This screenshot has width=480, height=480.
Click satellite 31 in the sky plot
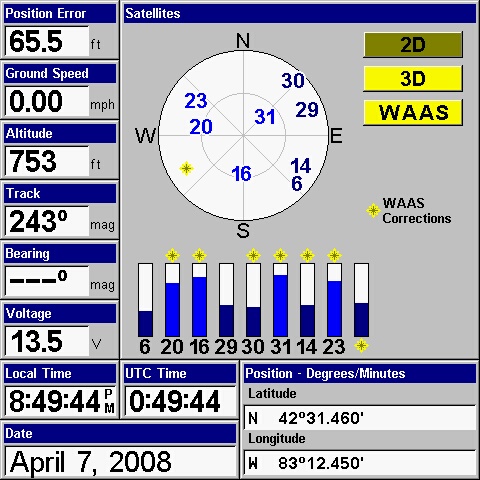[x=265, y=117]
